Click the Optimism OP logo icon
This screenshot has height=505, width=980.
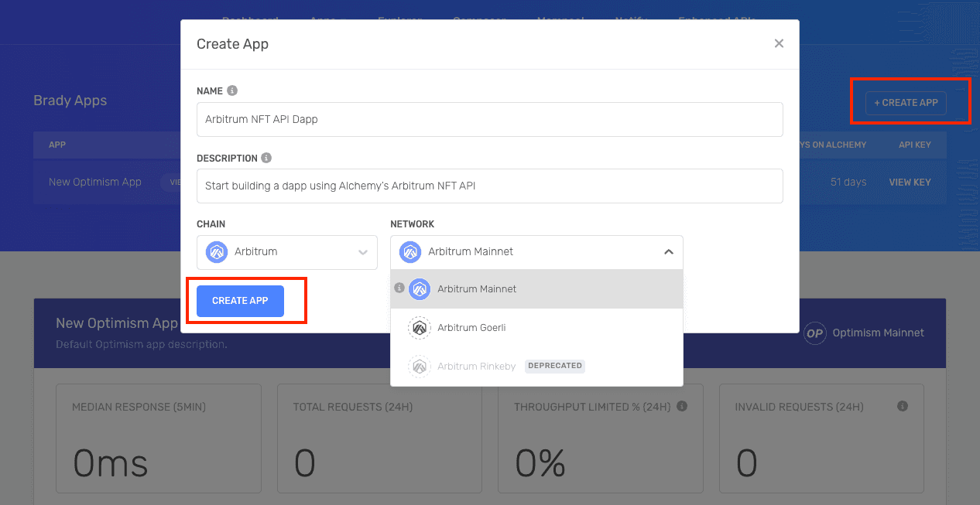(814, 333)
